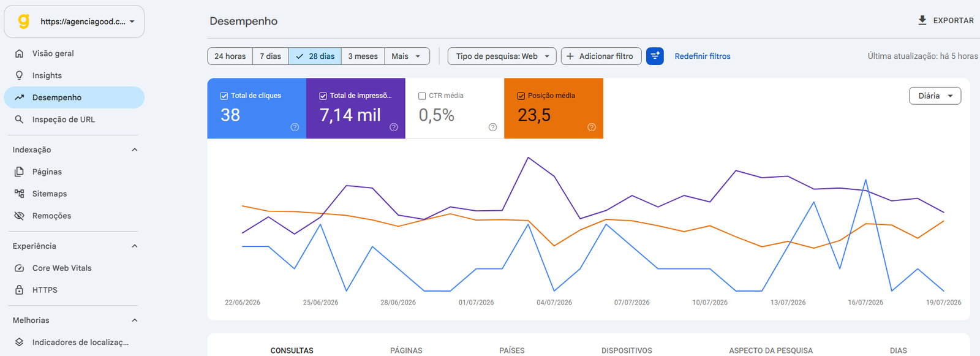Open the Diária granularity dropdown
The width and height of the screenshot is (980, 356).
935,96
